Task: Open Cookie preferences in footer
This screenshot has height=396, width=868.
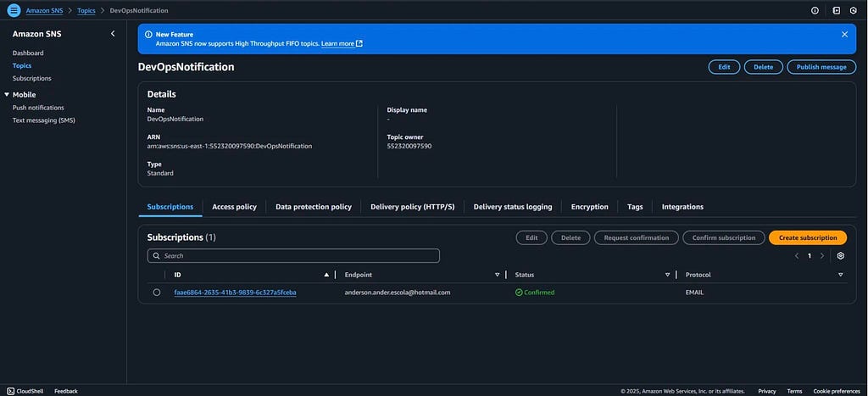Action: point(837,391)
